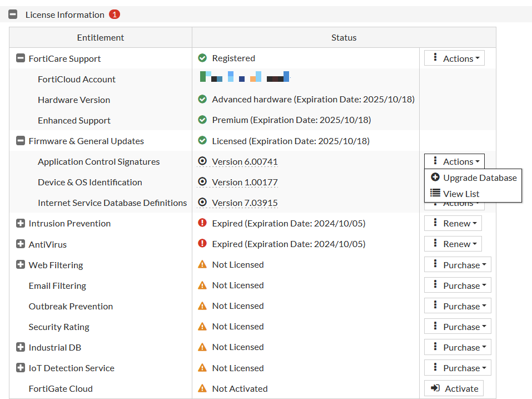Open Purchase dropdown for IoT Detection Service

[458, 368]
